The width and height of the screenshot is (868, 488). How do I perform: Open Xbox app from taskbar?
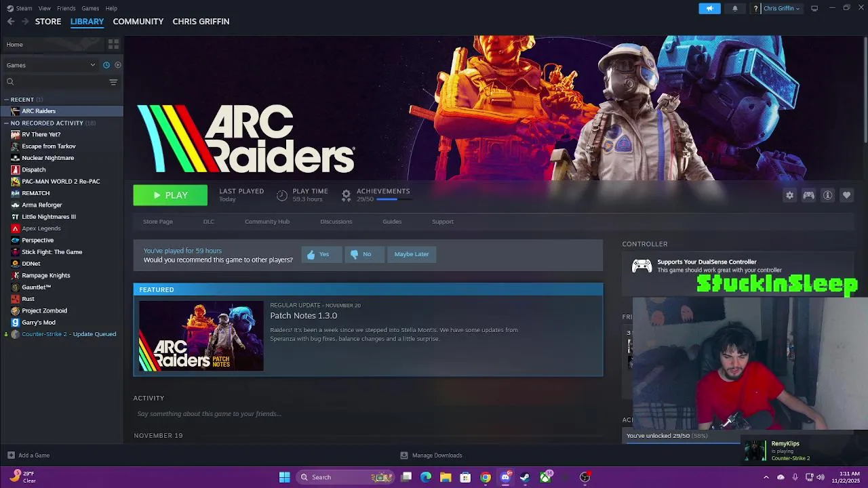click(x=545, y=477)
